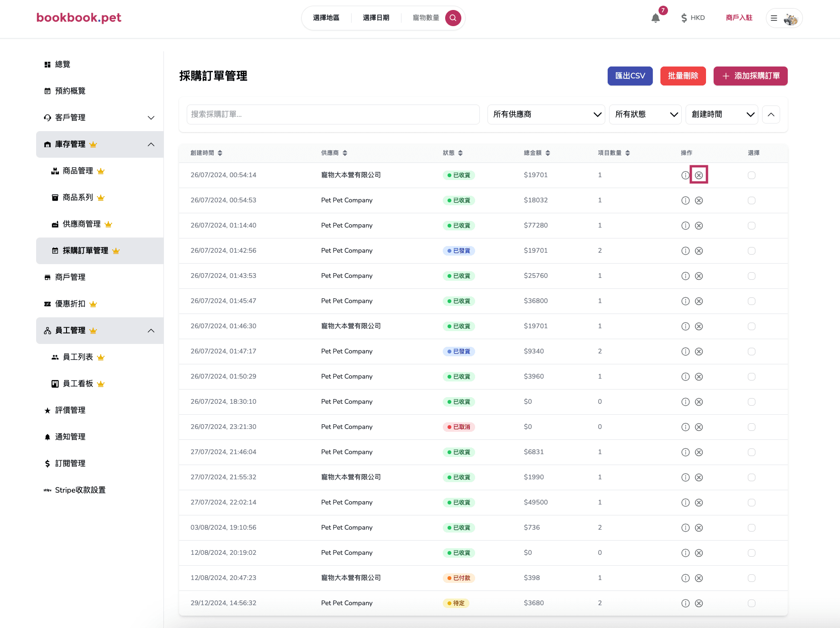Open the 所有供應商 supplier dropdown

[546, 114]
